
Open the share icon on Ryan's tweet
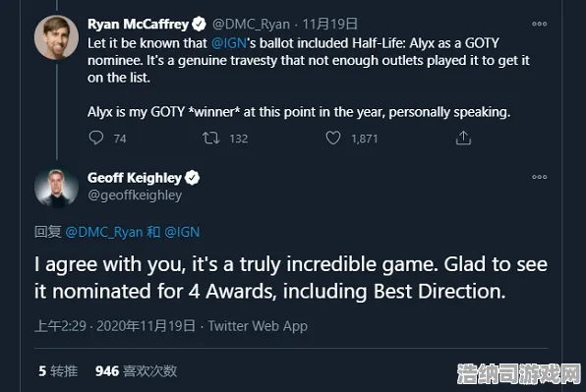tap(463, 138)
